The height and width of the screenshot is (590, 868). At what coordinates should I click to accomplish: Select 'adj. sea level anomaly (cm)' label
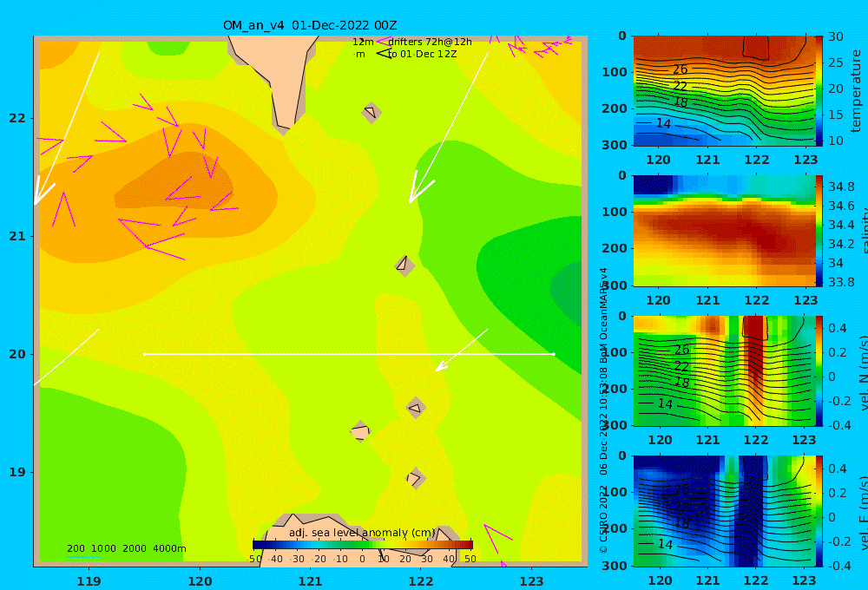coord(362,533)
